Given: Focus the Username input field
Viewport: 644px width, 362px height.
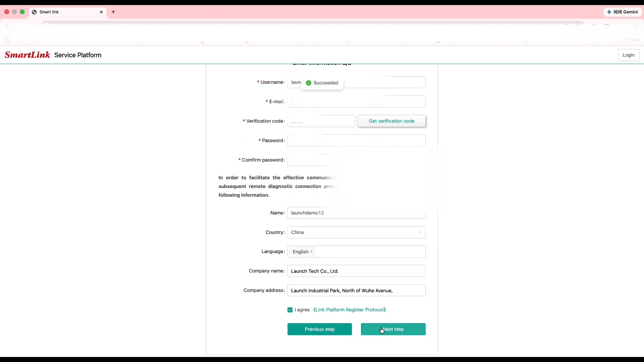Looking at the screenshot, I should [356, 82].
